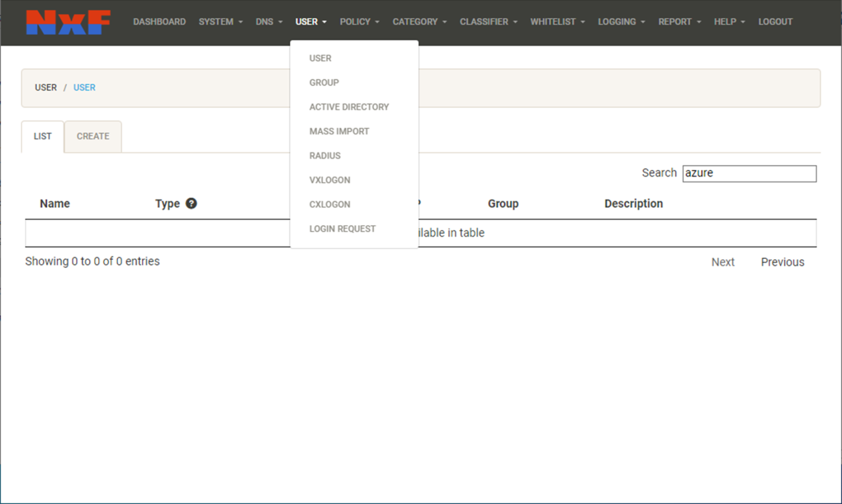842x504 pixels.
Task: Click the Search field containing azure
Action: coord(749,173)
